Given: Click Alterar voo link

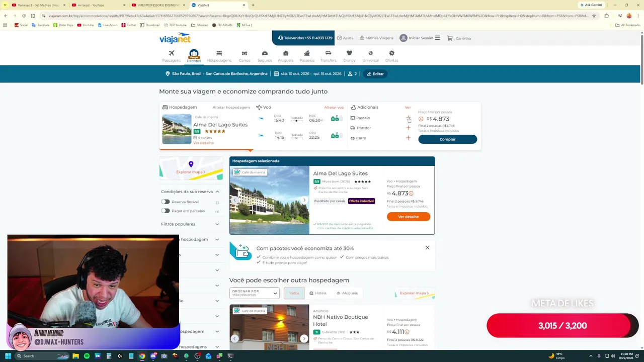Looking at the screenshot, I should pyautogui.click(x=334, y=107).
